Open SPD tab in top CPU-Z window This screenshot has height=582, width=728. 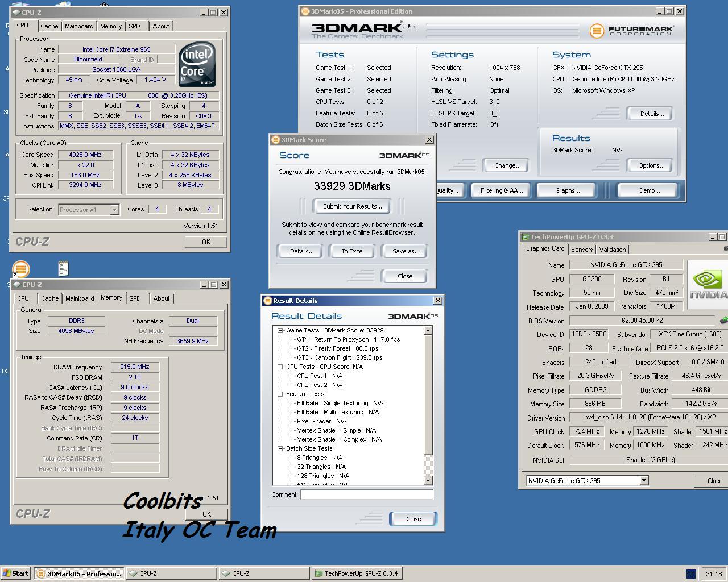pos(134,26)
